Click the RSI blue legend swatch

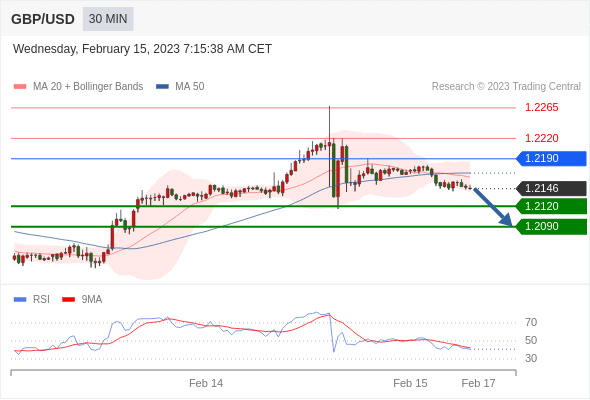20,300
